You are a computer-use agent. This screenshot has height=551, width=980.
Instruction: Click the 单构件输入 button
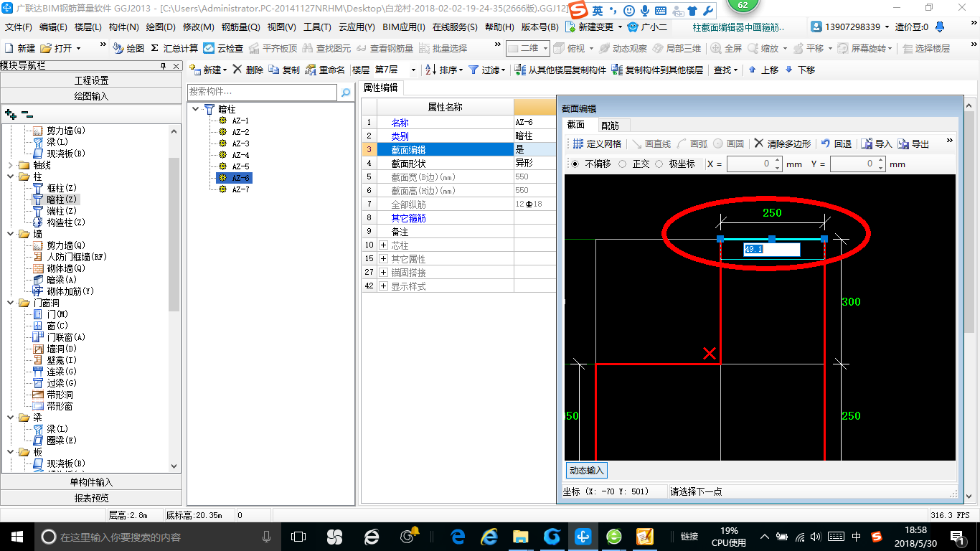coord(91,482)
